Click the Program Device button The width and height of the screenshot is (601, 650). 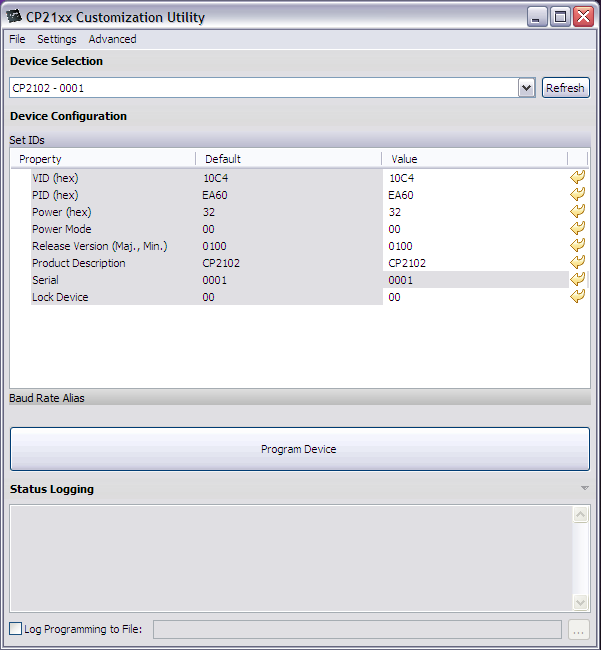[300, 449]
